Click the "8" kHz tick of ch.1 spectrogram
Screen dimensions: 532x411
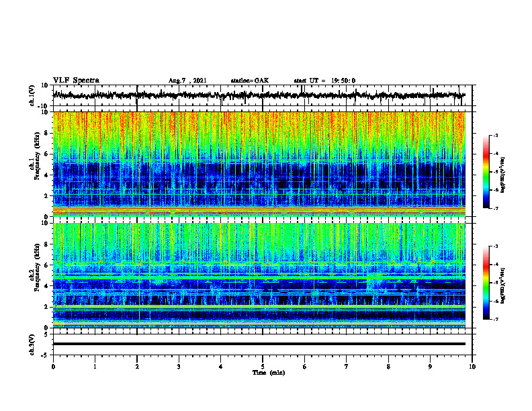pos(47,133)
